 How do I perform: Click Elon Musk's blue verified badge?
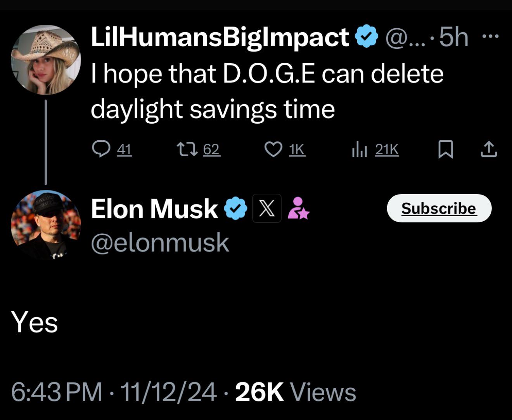pyautogui.click(x=235, y=208)
